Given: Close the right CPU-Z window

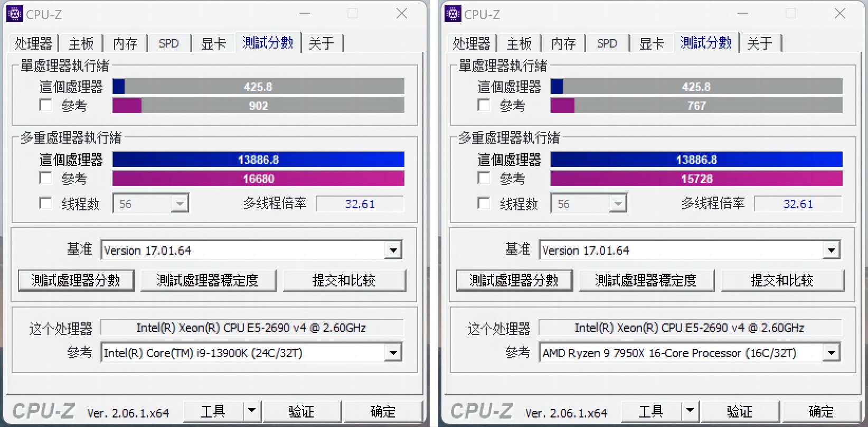Looking at the screenshot, I should click(x=840, y=14).
